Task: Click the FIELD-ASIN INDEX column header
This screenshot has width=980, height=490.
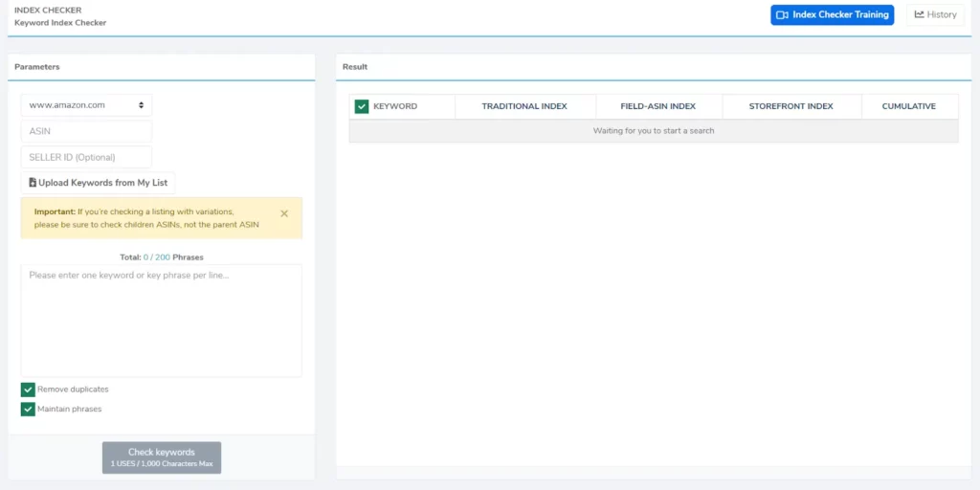Action: click(657, 106)
